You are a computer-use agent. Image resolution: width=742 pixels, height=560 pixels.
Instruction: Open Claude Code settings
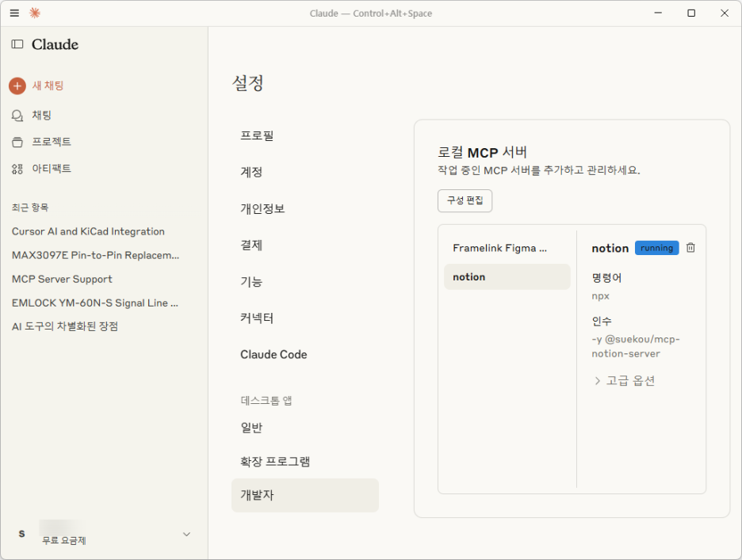click(x=305, y=354)
